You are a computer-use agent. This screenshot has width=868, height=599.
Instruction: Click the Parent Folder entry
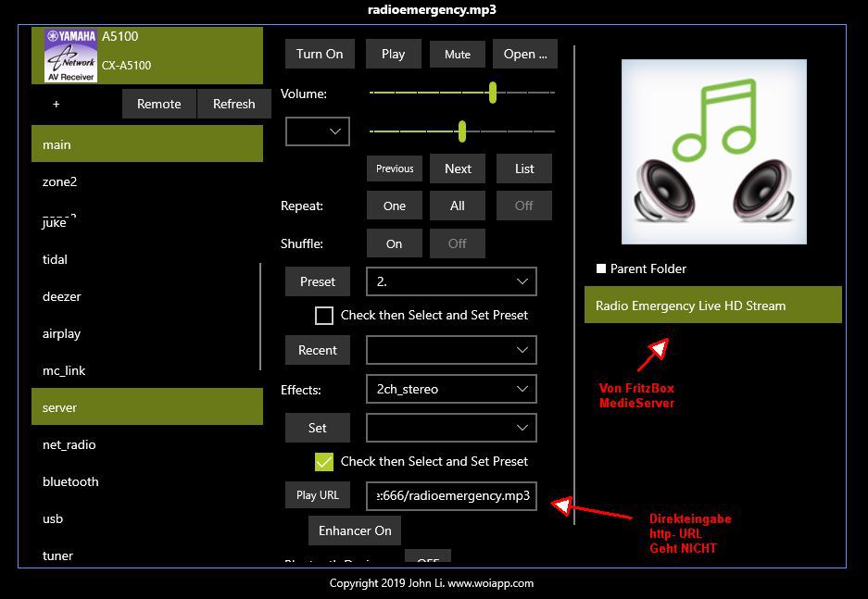(x=641, y=268)
